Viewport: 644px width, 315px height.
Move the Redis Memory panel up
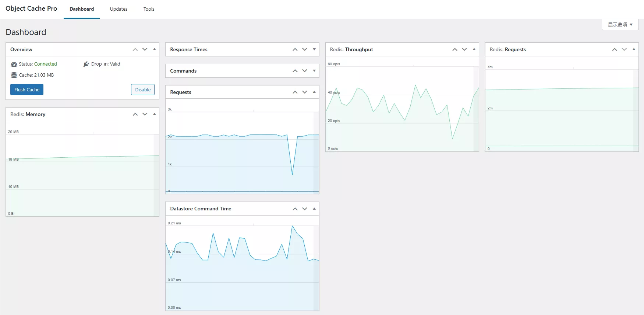(x=135, y=114)
